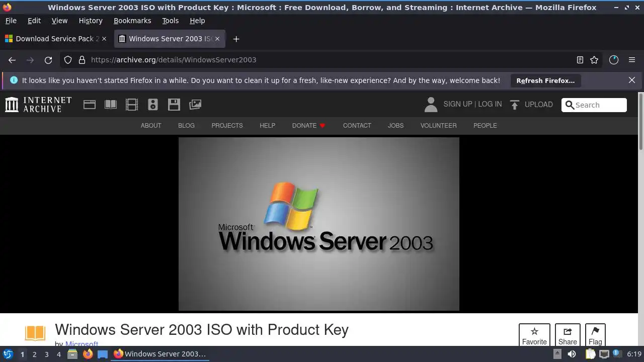The image size is (644, 362).
Task: Click the archive.org URL address bar
Action: pos(332,60)
